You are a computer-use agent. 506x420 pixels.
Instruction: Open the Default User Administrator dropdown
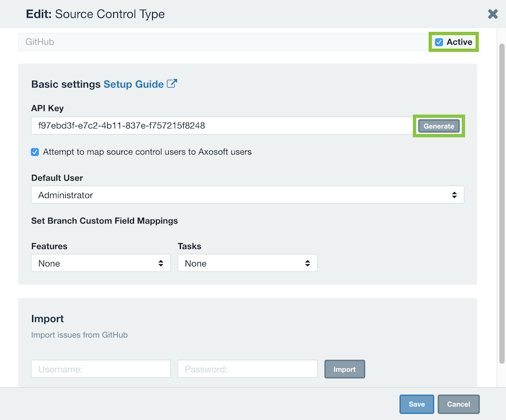247,195
